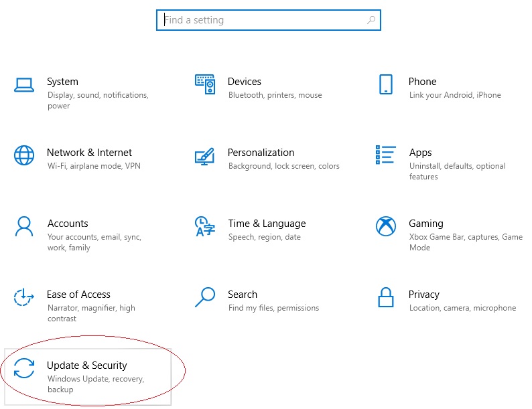This screenshot has width=532, height=409.
Task: Focus the Find a setting search field
Action: pos(269,20)
